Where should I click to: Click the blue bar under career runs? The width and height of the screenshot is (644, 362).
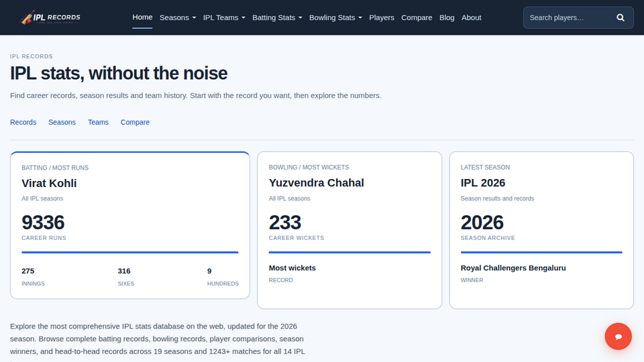[x=129, y=253]
